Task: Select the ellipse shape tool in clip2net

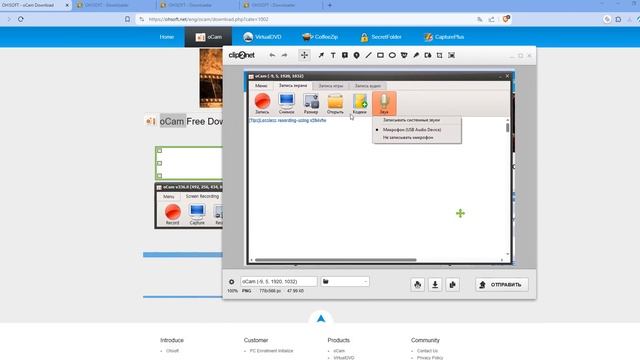Action: coord(392,55)
